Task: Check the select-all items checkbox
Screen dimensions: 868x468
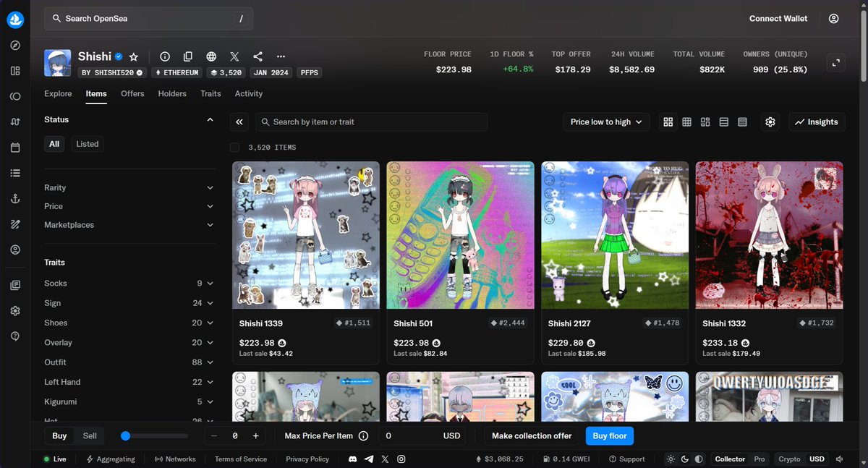Action: pyautogui.click(x=234, y=148)
